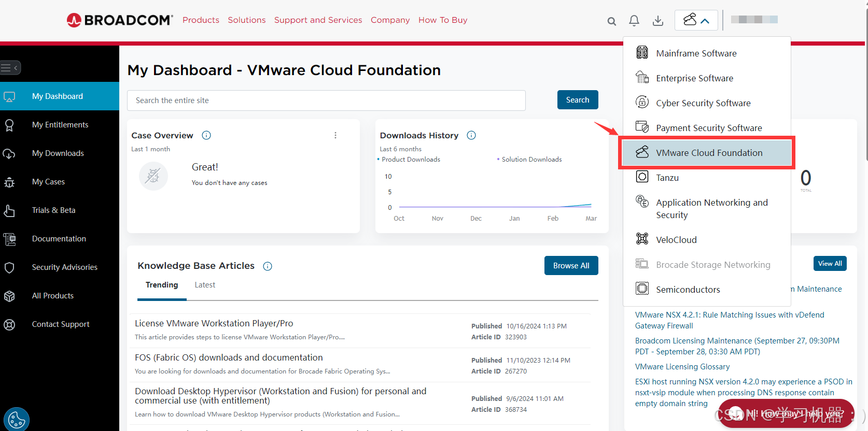Click the Security Advisories shield icon
868x431 pixels.
(x=9, y=267)
